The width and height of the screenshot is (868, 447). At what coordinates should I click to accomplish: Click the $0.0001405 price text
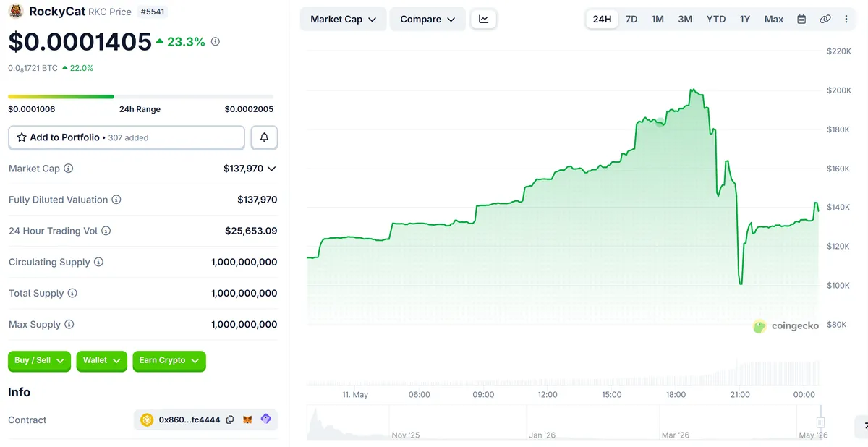tap(80, 42)
